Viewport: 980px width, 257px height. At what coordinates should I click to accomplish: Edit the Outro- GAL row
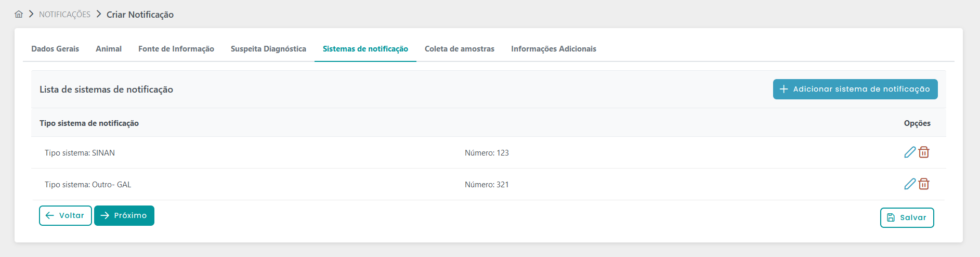tap(910, 184)
